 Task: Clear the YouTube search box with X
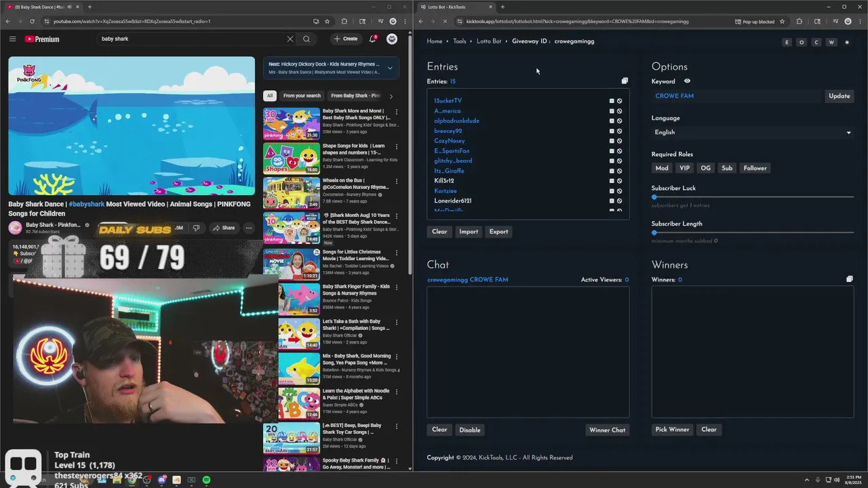pos(290,39)
